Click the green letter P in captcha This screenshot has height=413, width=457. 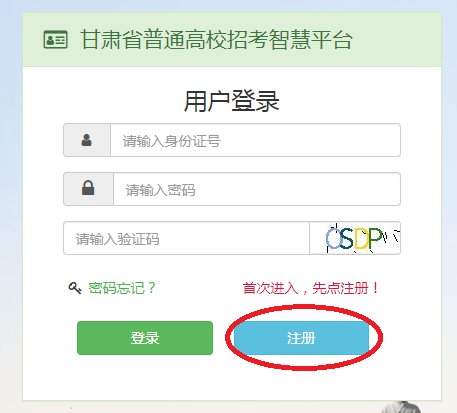point(375,238)
